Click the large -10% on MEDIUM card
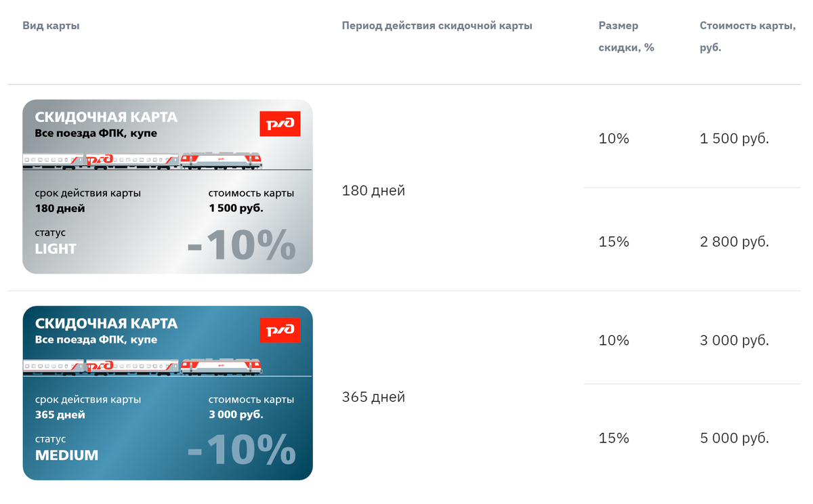The image size is (813, 504). 242,450
